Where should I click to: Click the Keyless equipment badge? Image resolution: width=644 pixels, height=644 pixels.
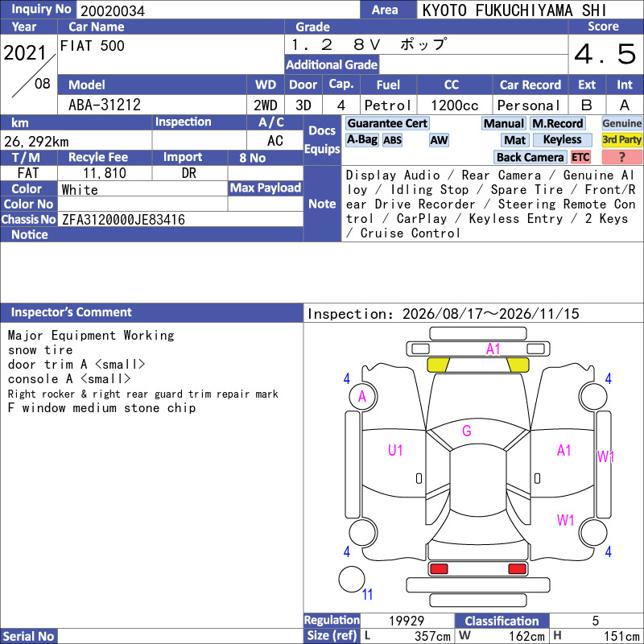pyautogui.click(x=562, y=139)
